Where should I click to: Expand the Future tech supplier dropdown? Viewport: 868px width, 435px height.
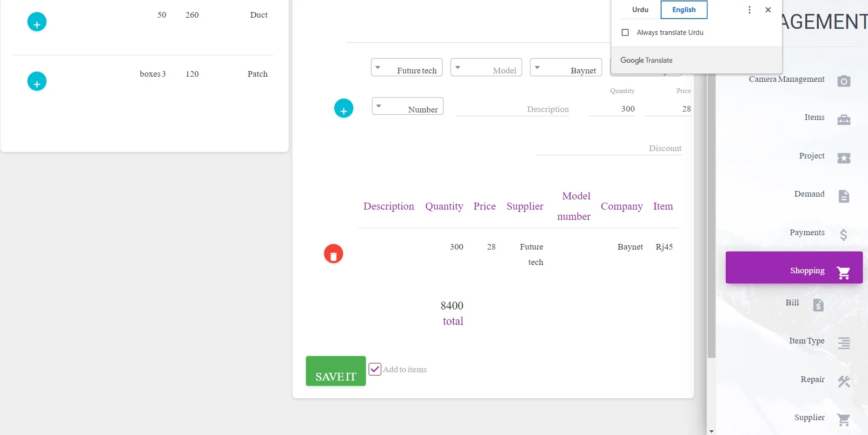click(x=406, y=68)
